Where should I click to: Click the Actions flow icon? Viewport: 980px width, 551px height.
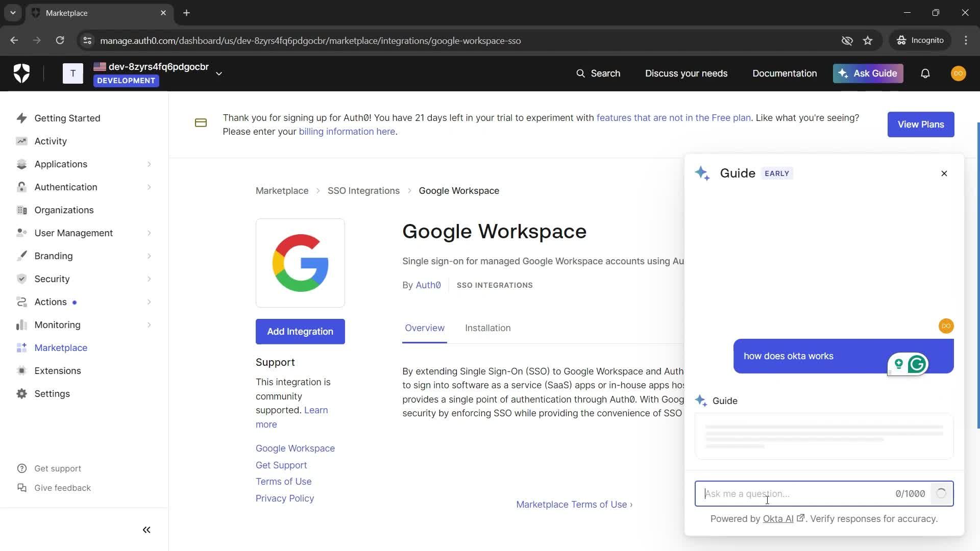click(x=21, y=302)
